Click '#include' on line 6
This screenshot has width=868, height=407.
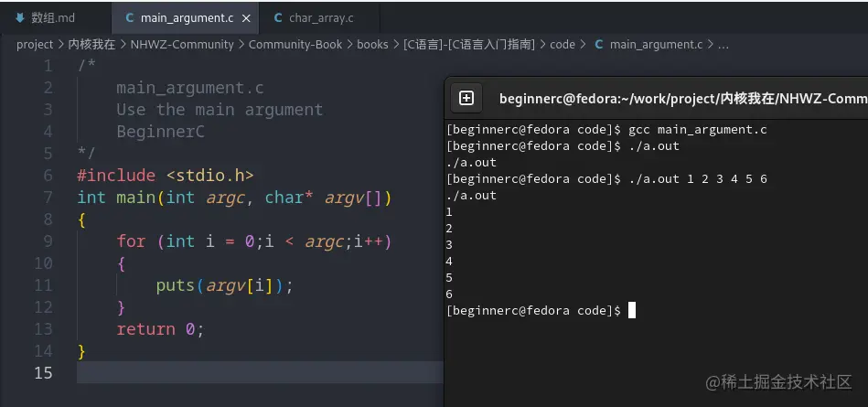pyautogui.click(x=116, y=176)
